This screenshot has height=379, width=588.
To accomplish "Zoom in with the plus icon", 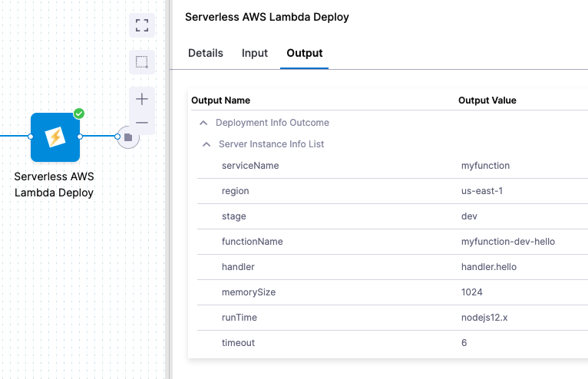I will pos(142,99).
